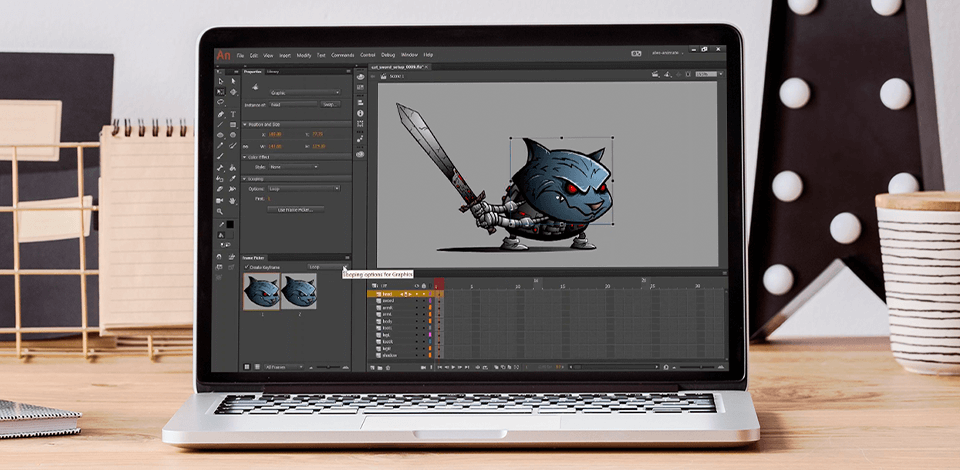The height and width of the screenshot is (470, 960).
Task: Click the Scene 1 breadcrumb
Action: point(397,76)
